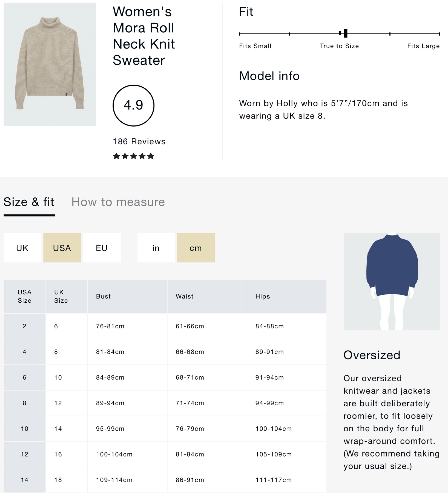Click the Waist column header

click(185, 296)
